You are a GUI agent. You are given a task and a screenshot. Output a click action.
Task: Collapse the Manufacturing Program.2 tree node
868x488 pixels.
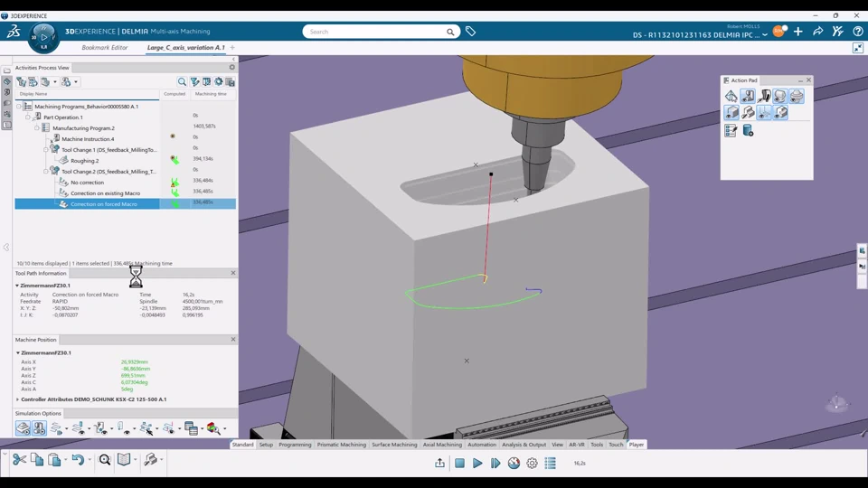(37, 128)
